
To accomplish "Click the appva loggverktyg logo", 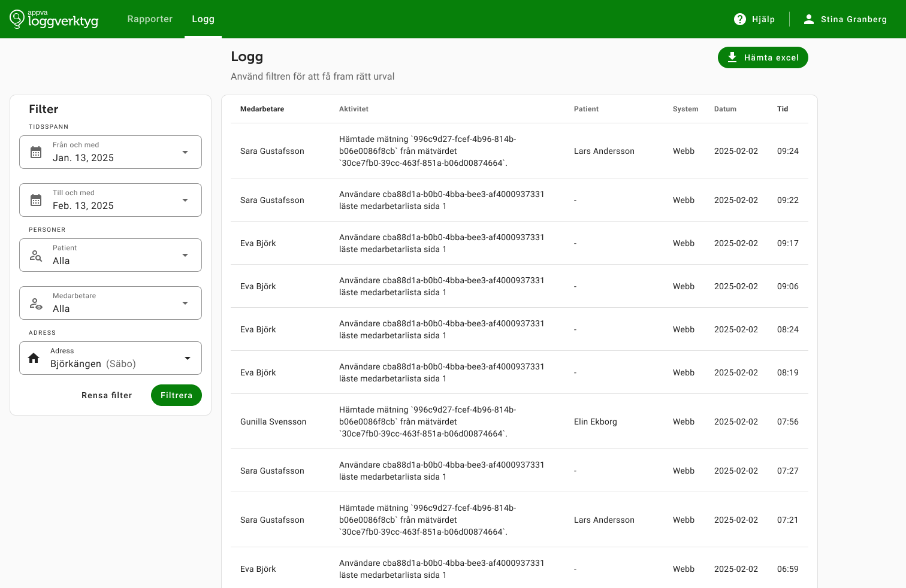I will coord(54,19).
